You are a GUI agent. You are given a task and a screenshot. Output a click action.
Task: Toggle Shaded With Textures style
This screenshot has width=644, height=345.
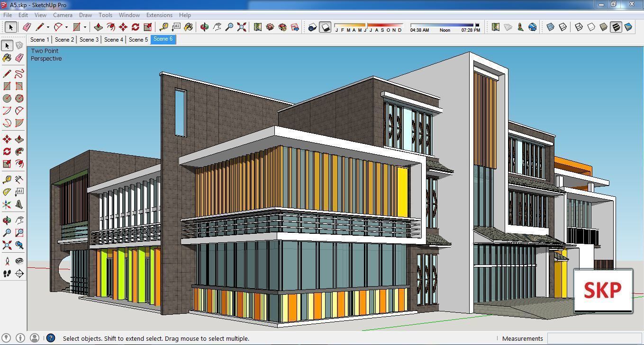click(616, 27)
